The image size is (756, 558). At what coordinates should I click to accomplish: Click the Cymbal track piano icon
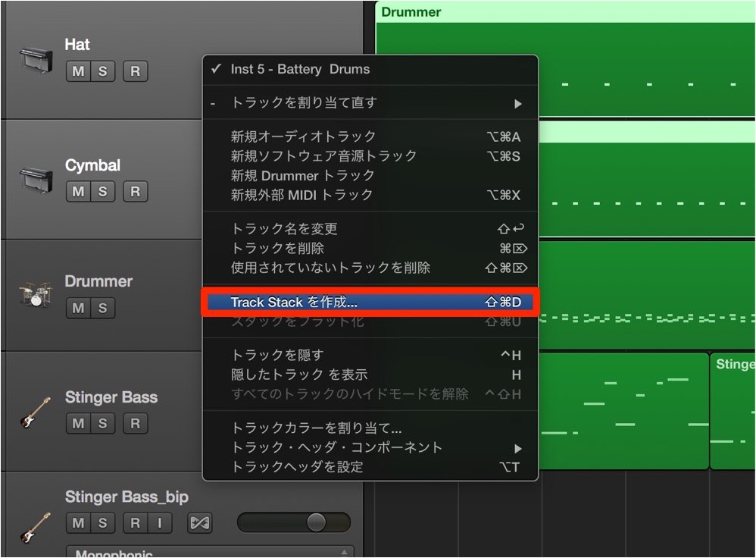36,180
